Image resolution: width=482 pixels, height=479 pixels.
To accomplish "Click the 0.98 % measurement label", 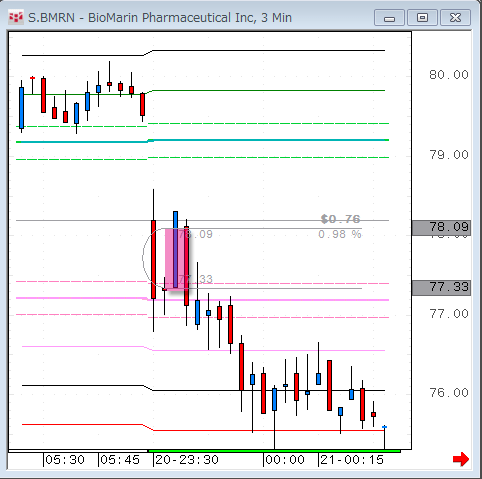I will [x=340, y=234].
